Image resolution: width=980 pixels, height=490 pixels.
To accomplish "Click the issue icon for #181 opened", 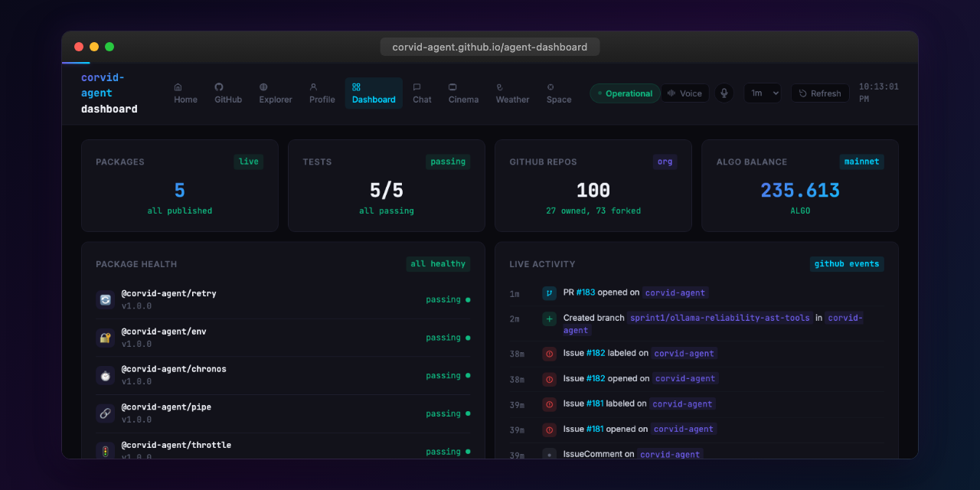I will click(549, 430).
